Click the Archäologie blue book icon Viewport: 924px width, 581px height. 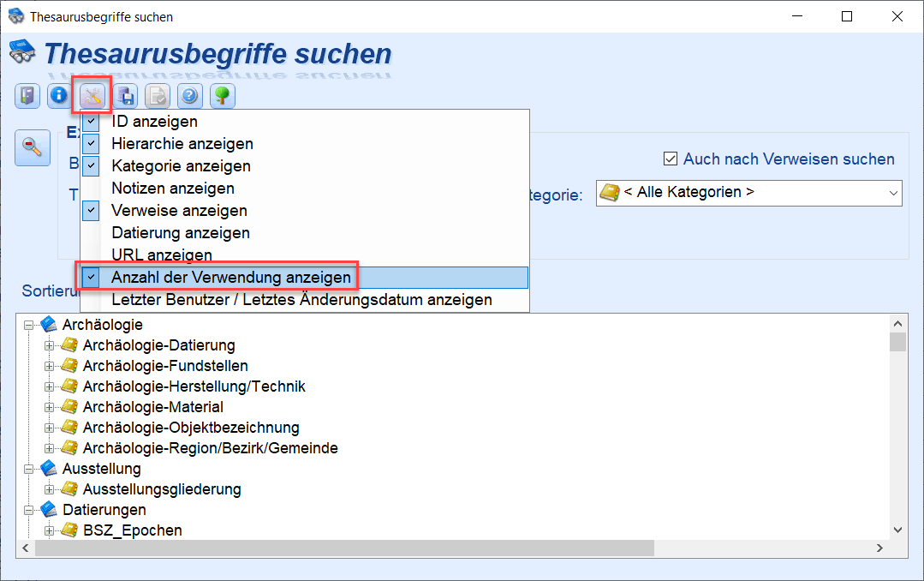click(49, 324)
